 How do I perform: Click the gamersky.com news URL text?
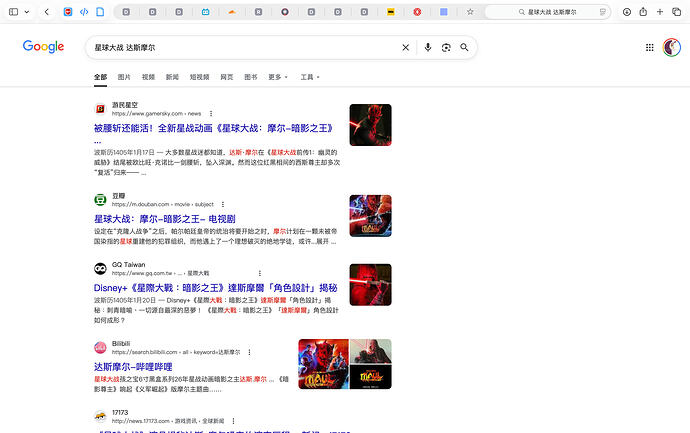156,114
